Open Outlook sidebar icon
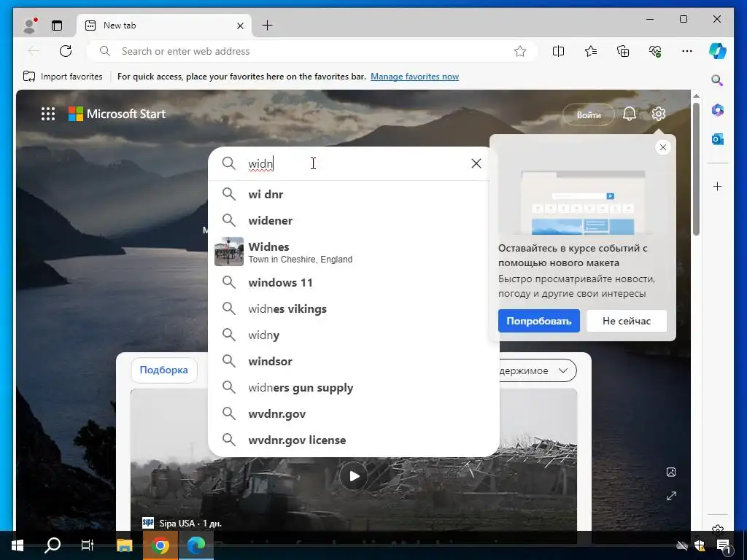The image size is (747, 560). tap(718, 139)
